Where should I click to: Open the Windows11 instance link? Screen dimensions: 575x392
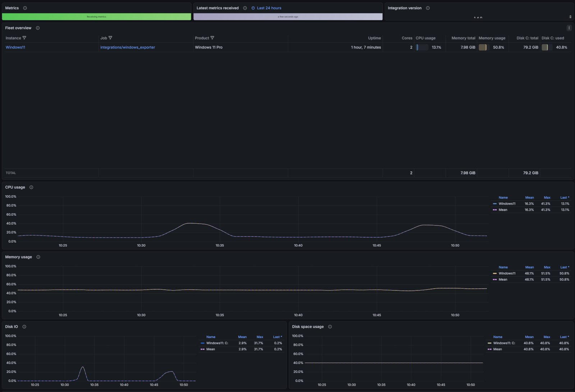(x=15, y=47)
